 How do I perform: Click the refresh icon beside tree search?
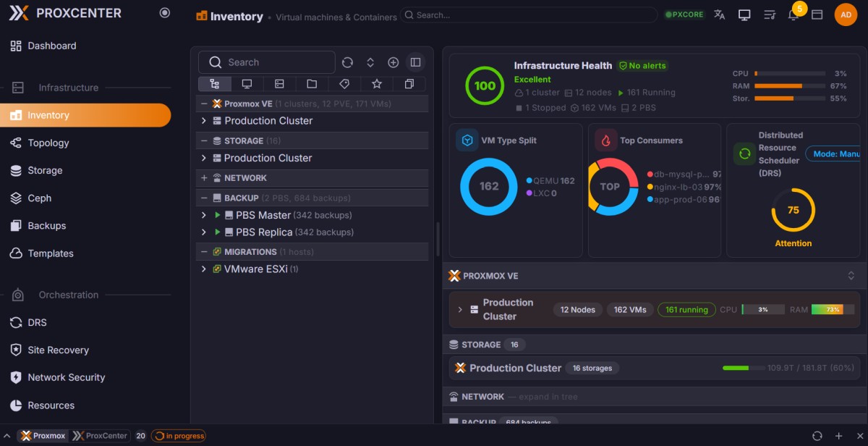tap(347, 62)
